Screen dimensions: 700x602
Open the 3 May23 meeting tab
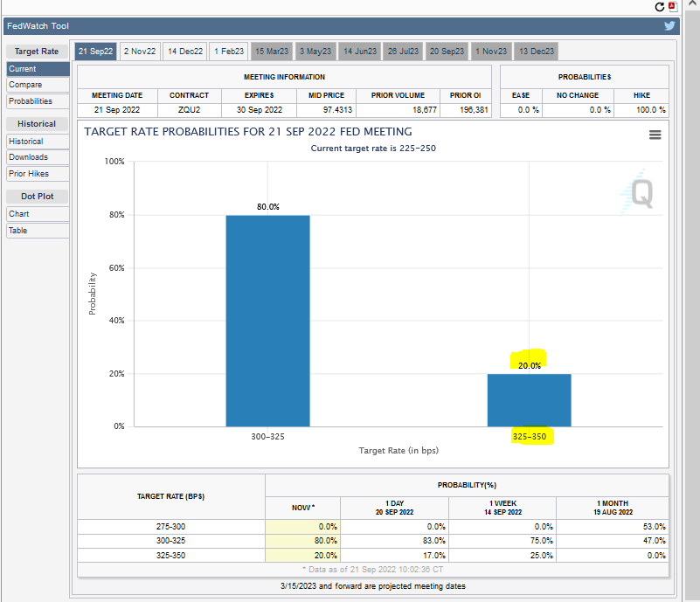315,52
